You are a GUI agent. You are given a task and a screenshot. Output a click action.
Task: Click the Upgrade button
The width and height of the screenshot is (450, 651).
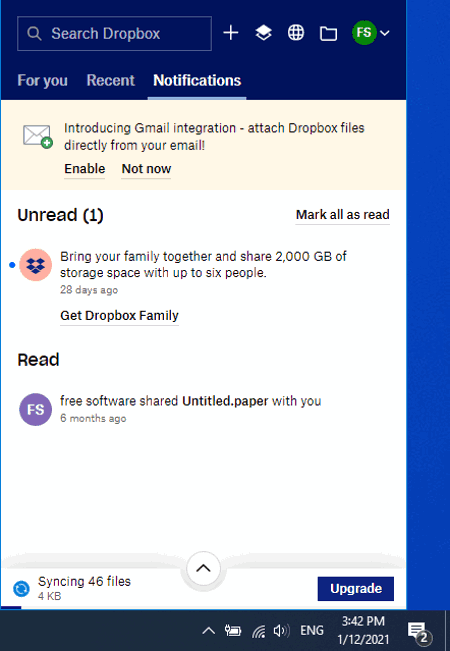pos(356,589)
